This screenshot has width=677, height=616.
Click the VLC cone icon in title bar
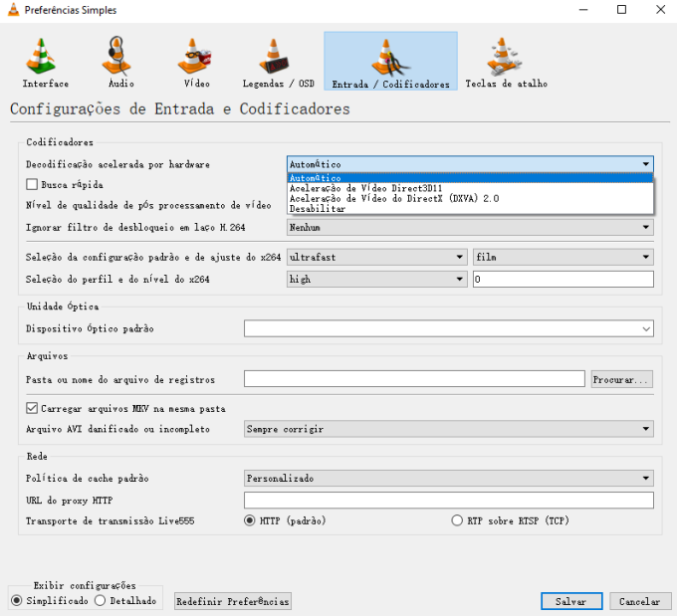(13, 10)
